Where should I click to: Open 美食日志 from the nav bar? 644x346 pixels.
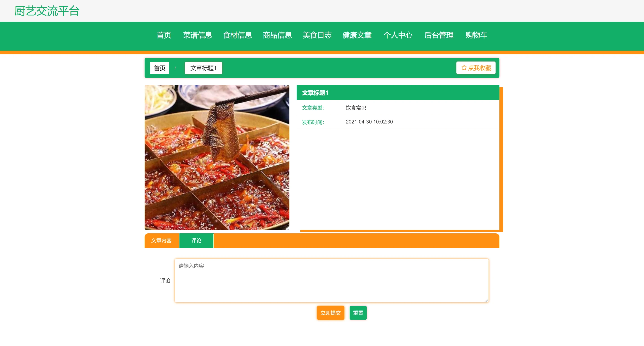(317, 35)
